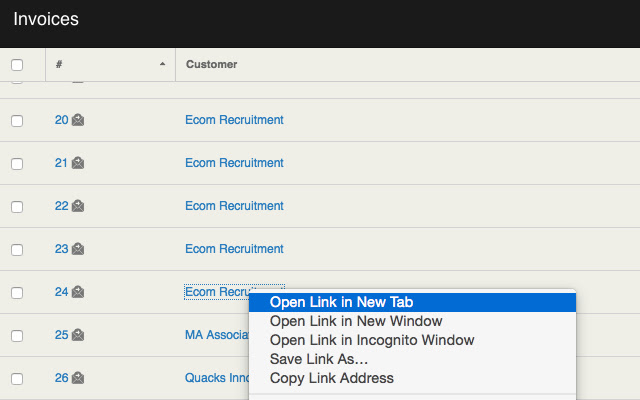This screenshot has height=400, width=640.
Task: Open invoice number 25
Action: point(62,335)
